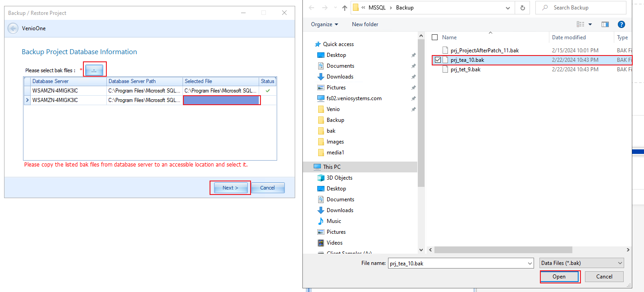Image resolution: width=644 pixels, height=292 pixels.
Task: Open Videos under This PC
Action: pyautogui.click(x=334, y=243)
